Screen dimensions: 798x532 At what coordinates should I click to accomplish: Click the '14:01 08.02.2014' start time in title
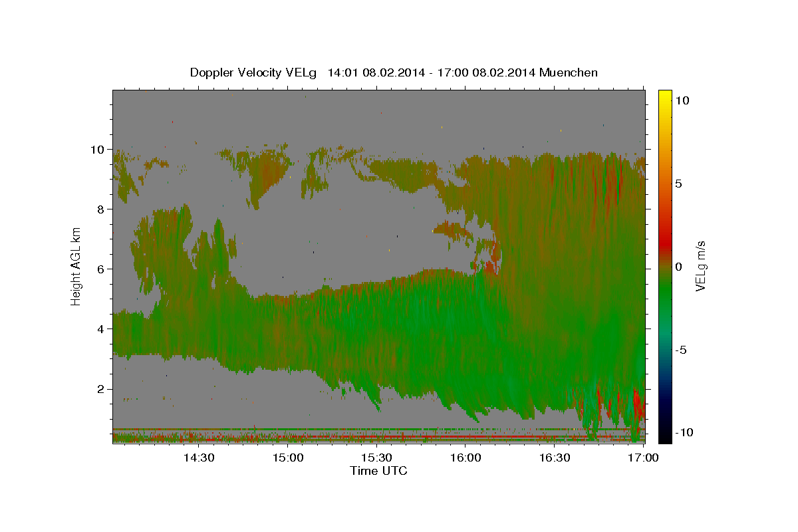click(376, 72)
